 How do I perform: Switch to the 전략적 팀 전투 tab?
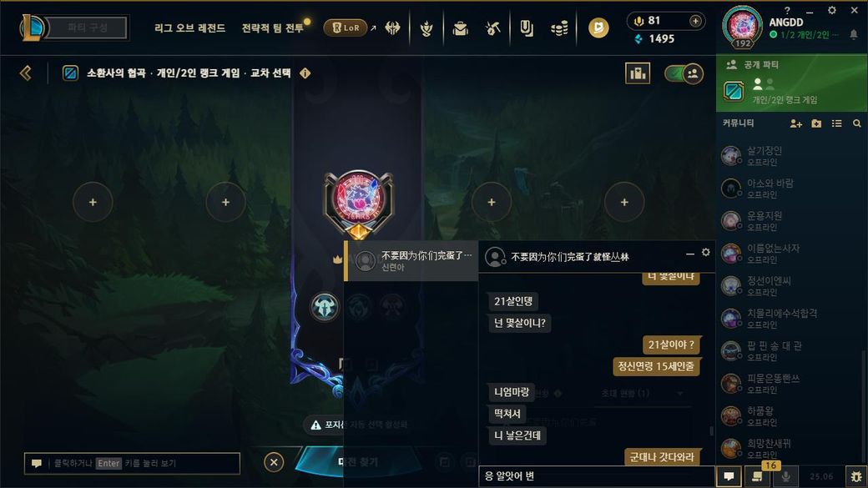pyautogui.click(x=272, y=28)
